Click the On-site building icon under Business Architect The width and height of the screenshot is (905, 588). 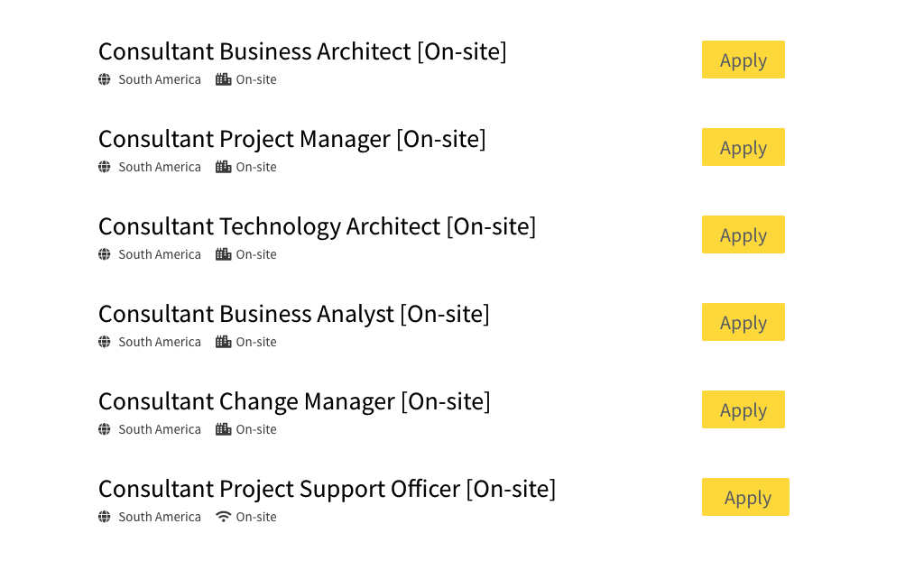point(222,79)
